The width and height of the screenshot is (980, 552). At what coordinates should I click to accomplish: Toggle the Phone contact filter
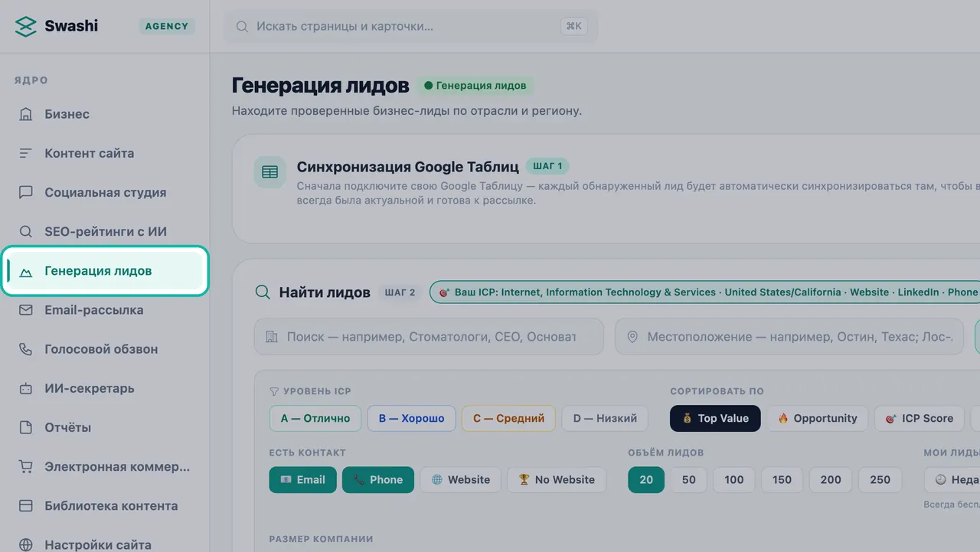tap(378, 480)
